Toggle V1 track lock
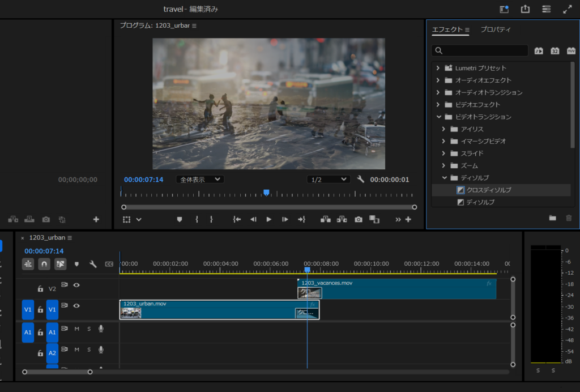The image size is (580, 392). (x=40, y=310)
